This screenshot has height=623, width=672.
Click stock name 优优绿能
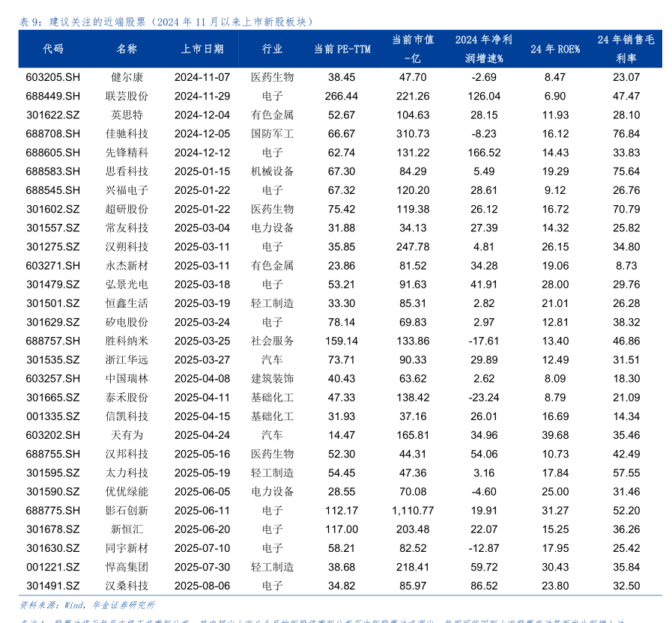pyautogui.click(x=127, y=492)
